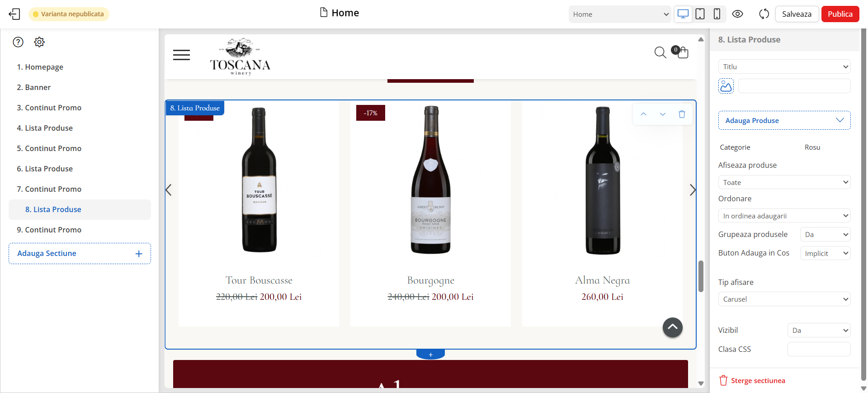The width and height of the screenshot is (868, 393).
Task: Expand the Adauga Produse panel
Action: (784, 120)
